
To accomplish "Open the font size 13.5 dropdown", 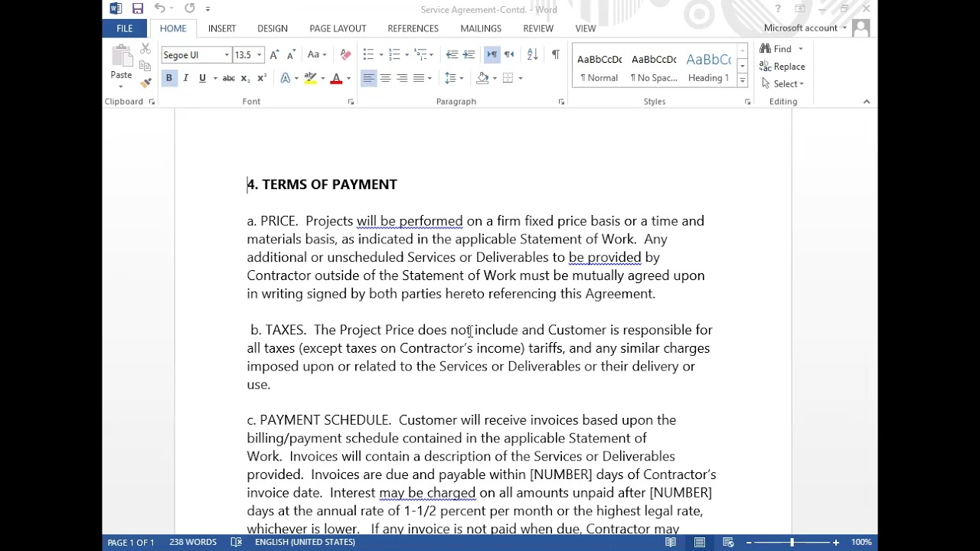I will pyautogui.click(x=259, y=55).
